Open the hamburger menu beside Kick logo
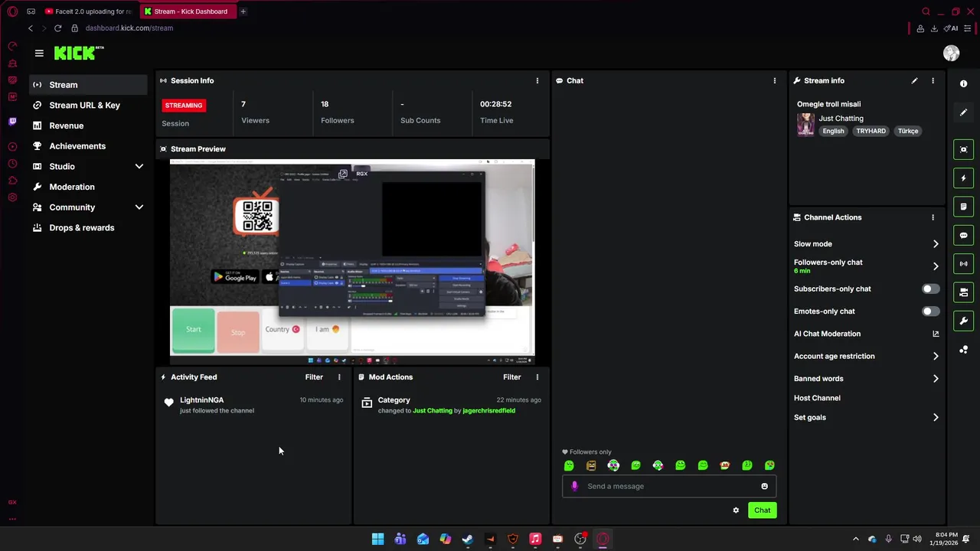Viewport: 980px width, 551px height. point(39,53)
